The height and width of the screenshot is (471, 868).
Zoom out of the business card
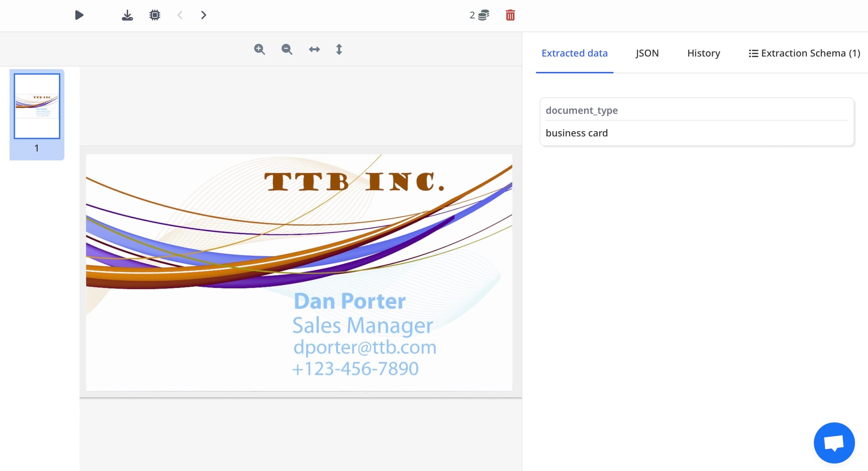click(x=286, y=49)
